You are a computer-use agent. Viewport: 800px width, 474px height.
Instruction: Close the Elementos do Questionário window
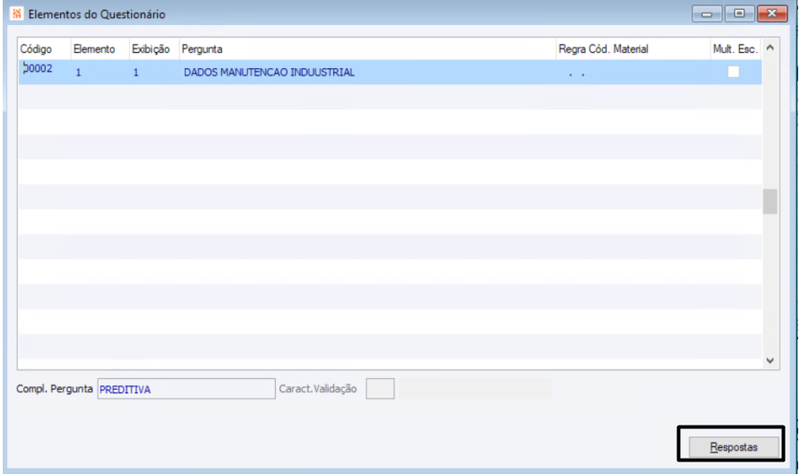pyautogui.click(x=772, y=14)
